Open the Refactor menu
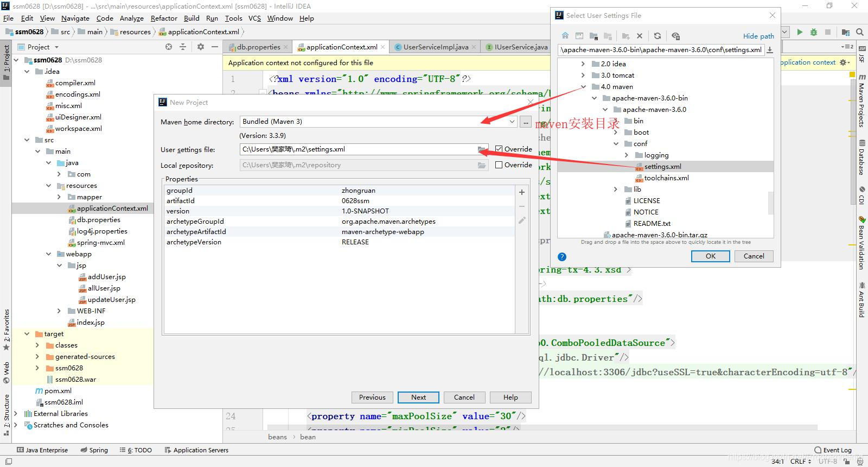This screenshot has width=868, height=467. coord(164,18)
